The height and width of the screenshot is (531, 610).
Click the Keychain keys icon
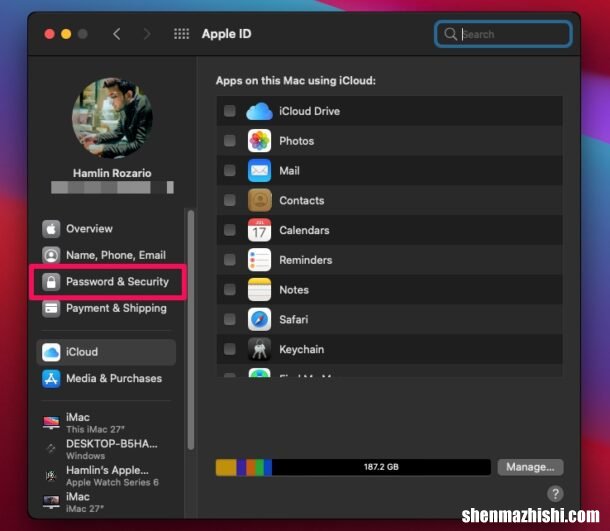[x=259, y=349]
